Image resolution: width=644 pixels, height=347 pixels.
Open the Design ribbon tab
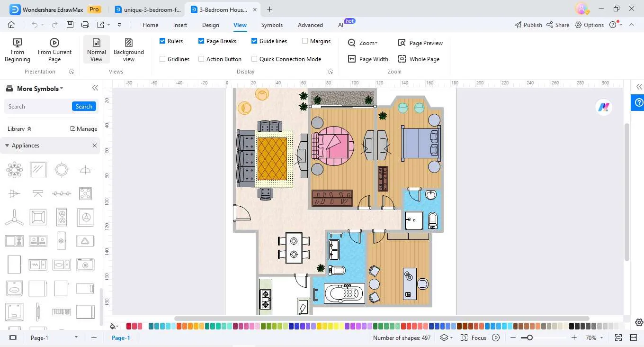(210, 25)
